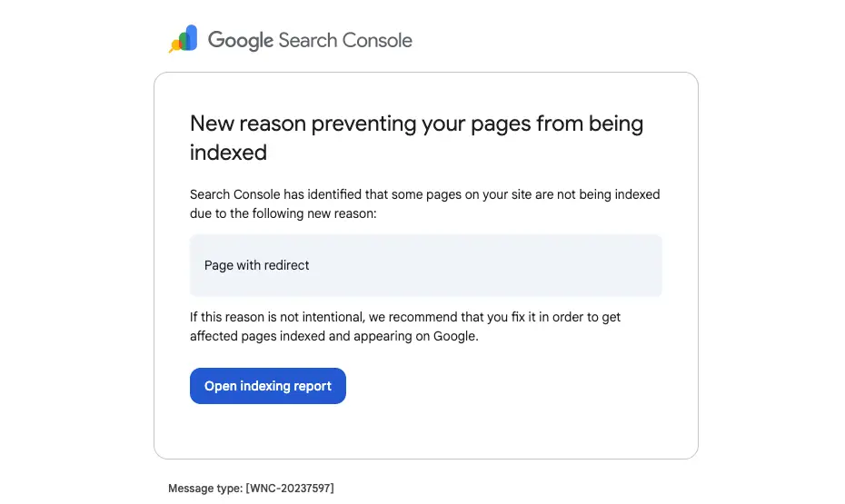Image resolution: width=845 pixels, height=504 pixels.
Task: Click the Google Search Console logo icon
Action: (x=184, y=39)
